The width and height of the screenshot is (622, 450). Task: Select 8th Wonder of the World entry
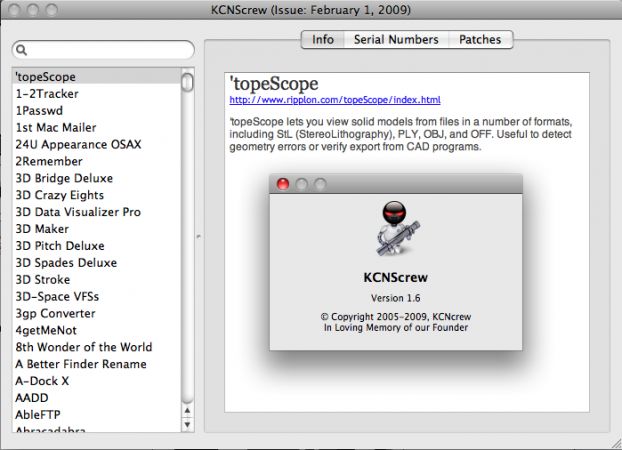click(96, 347)
